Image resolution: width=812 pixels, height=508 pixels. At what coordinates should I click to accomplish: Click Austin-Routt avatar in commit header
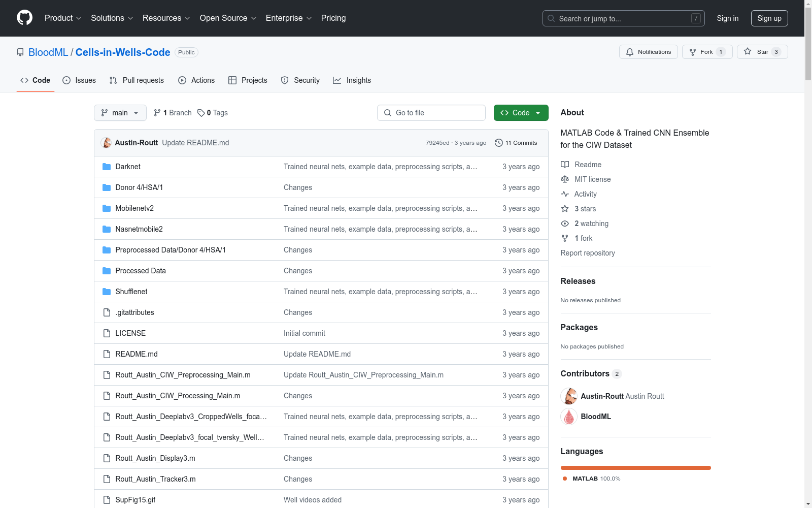click(x=106, y=143)
